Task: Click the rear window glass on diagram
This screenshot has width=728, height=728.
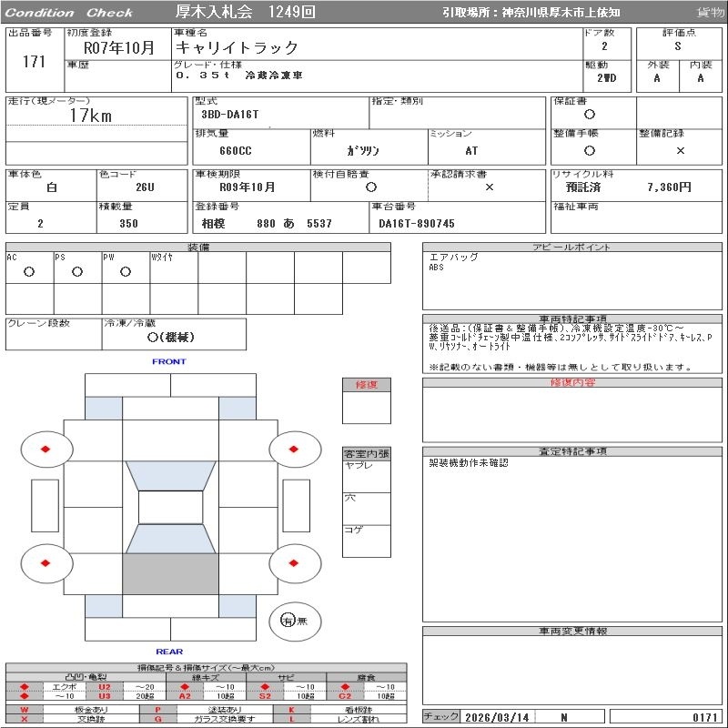Action: 170,539
